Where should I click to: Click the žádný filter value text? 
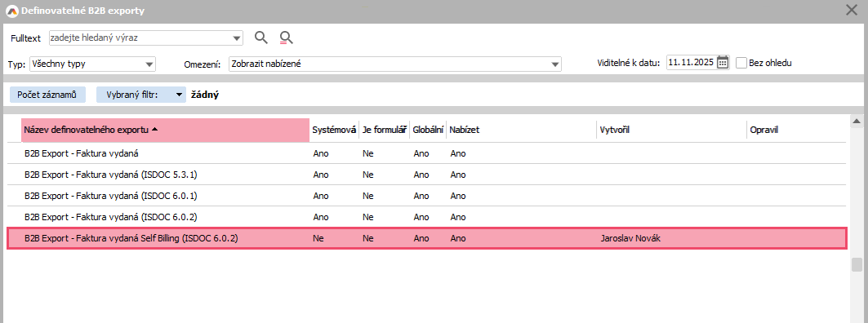[205, 95]
